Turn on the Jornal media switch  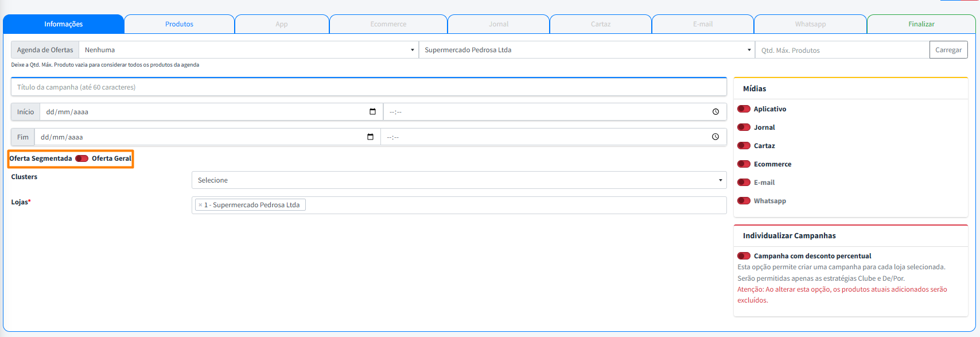click(744, 127)
